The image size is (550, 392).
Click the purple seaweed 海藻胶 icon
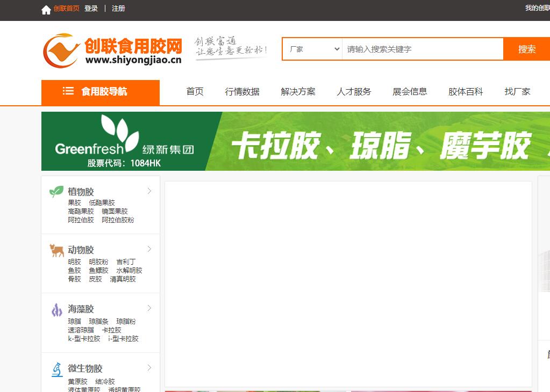pos(56,309)
